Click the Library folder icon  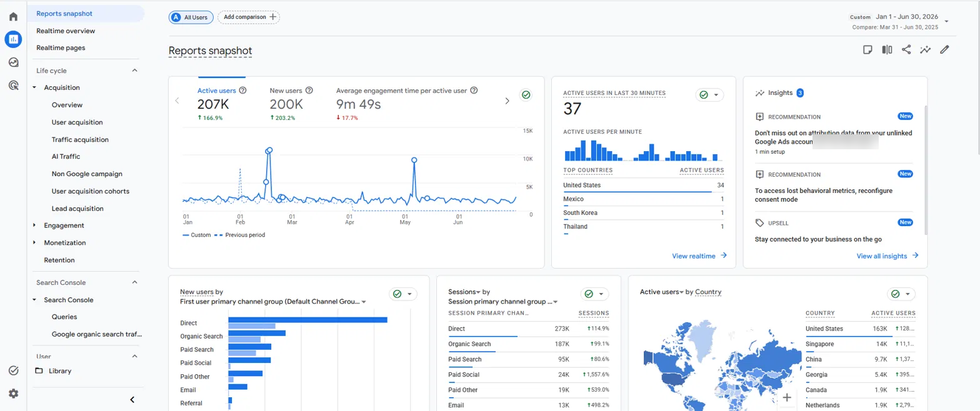click(39, 370)
